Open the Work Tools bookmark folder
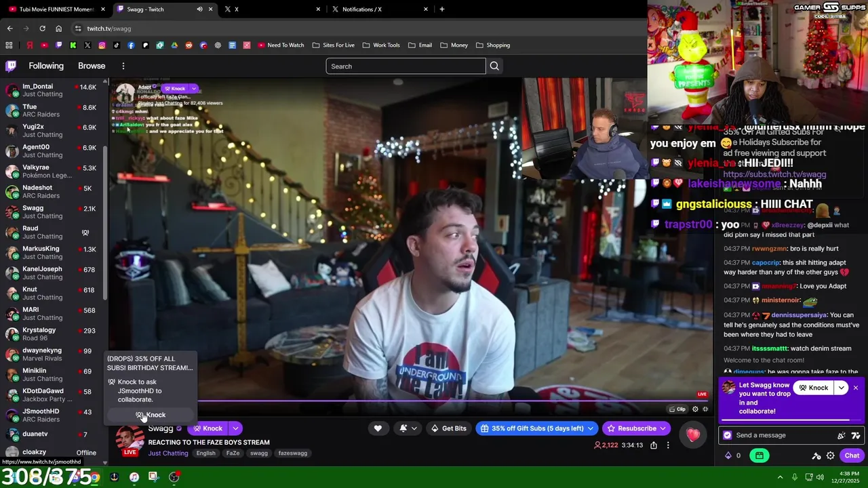This screenshot has width=868, height=488. pos(381,45)
